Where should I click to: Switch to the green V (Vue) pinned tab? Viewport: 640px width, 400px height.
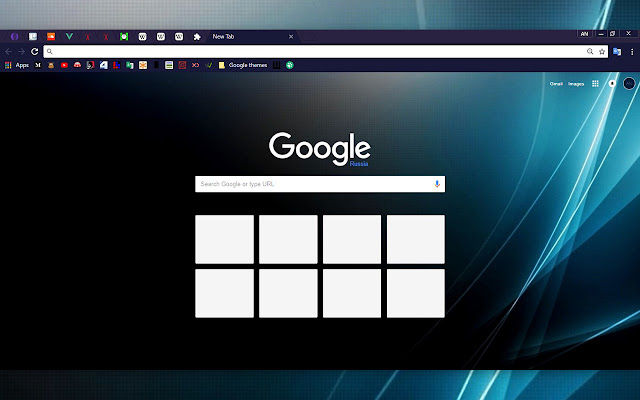pos(69,37)
